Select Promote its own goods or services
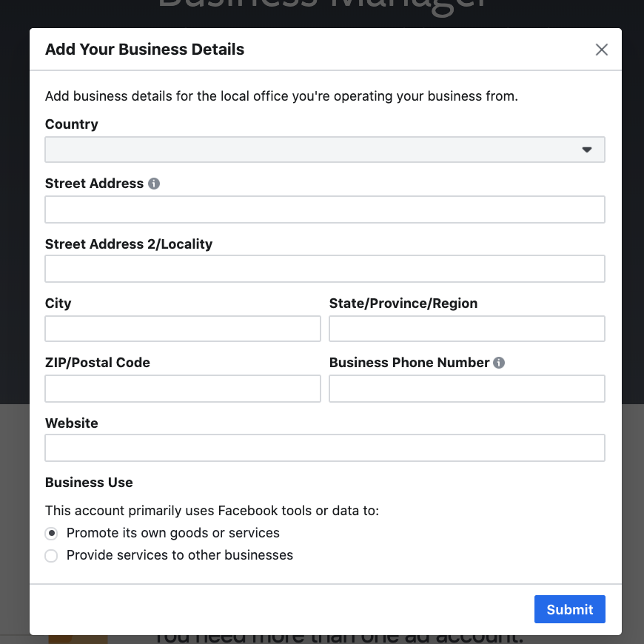 pos(51,533)
